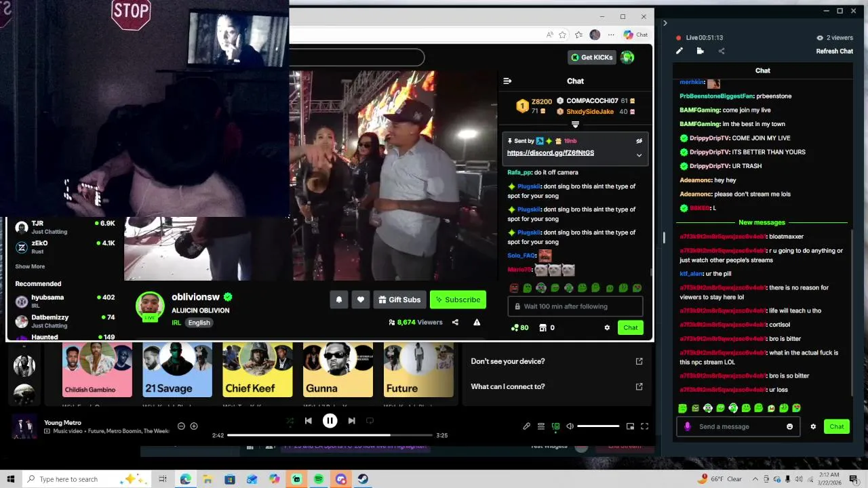The image size is (868, 488).
Task: Mute the Spotify volume speaker icon
Action: [570, 426]
